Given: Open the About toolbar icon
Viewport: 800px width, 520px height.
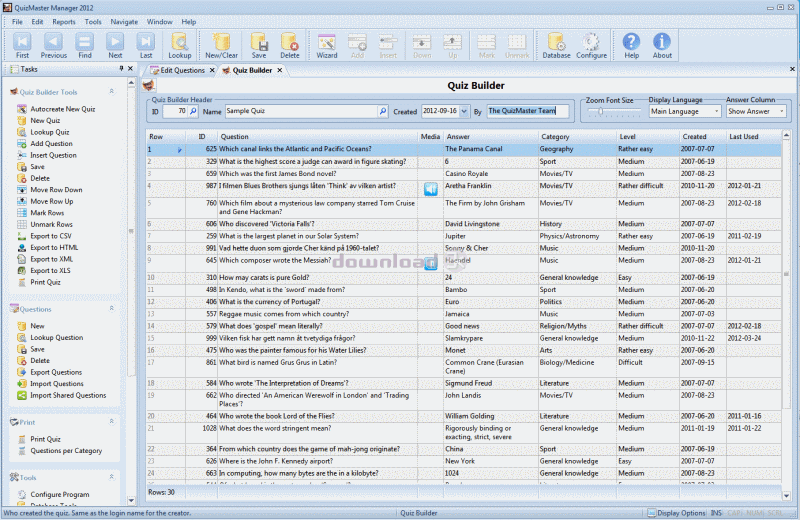Looking at the screenshot, I should coord(662,45).
